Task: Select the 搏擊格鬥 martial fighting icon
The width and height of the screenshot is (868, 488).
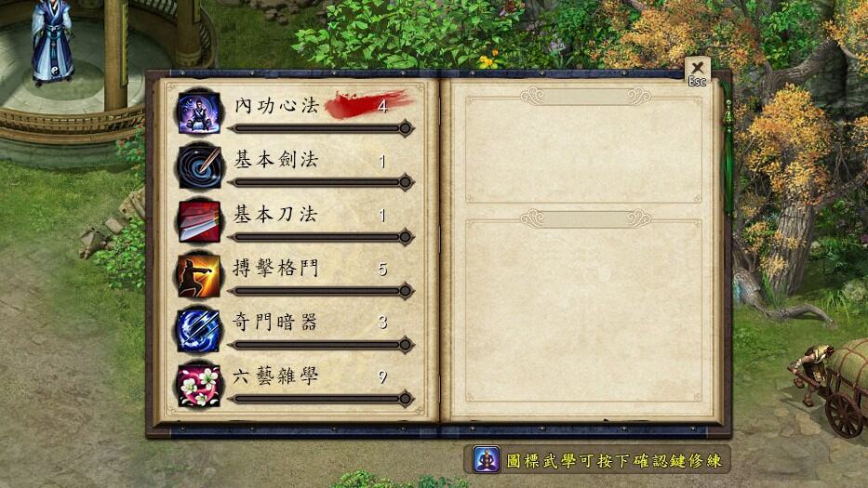Action: pyautogui.click(x=199, y=274)
